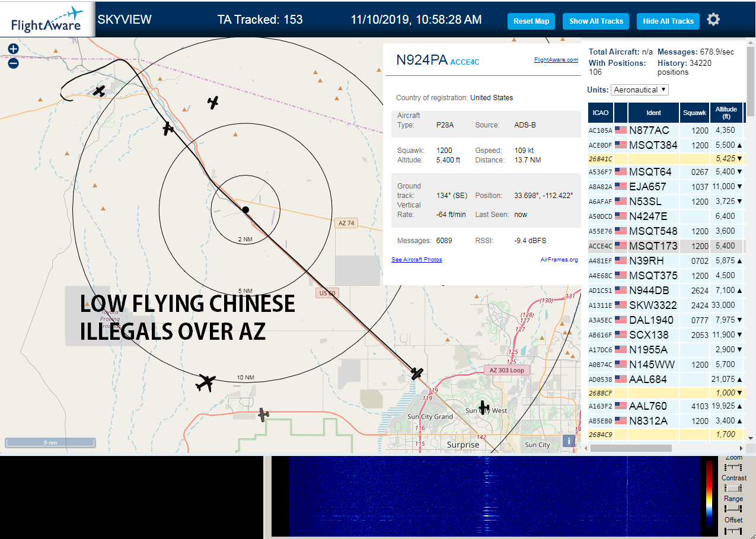Open the FlightAware.com link in info panel
756x539 pixels.
point(556,60)
